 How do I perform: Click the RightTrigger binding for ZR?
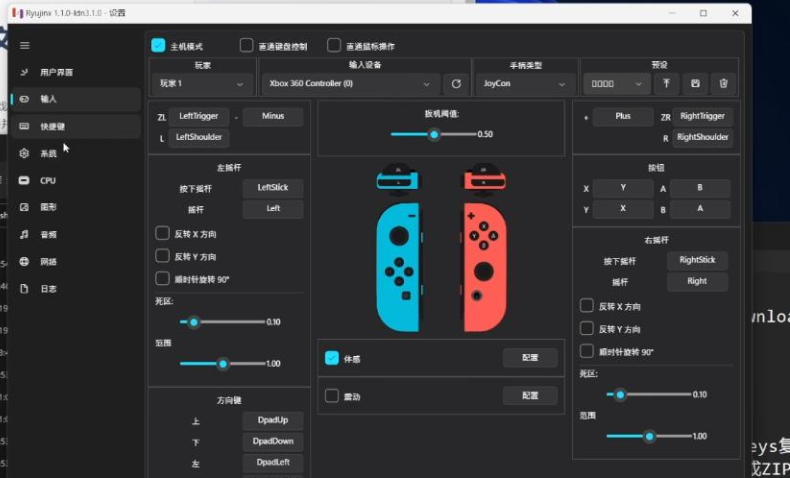(x=702, y=116)
